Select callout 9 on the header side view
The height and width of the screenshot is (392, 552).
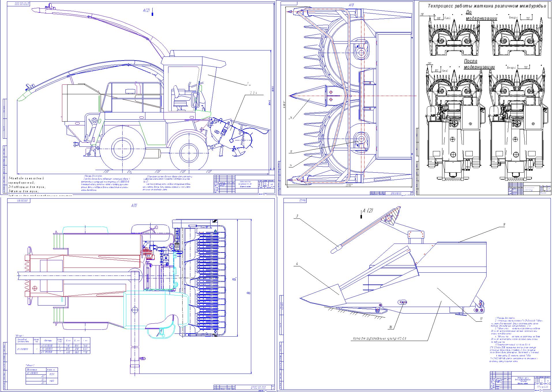504,225
